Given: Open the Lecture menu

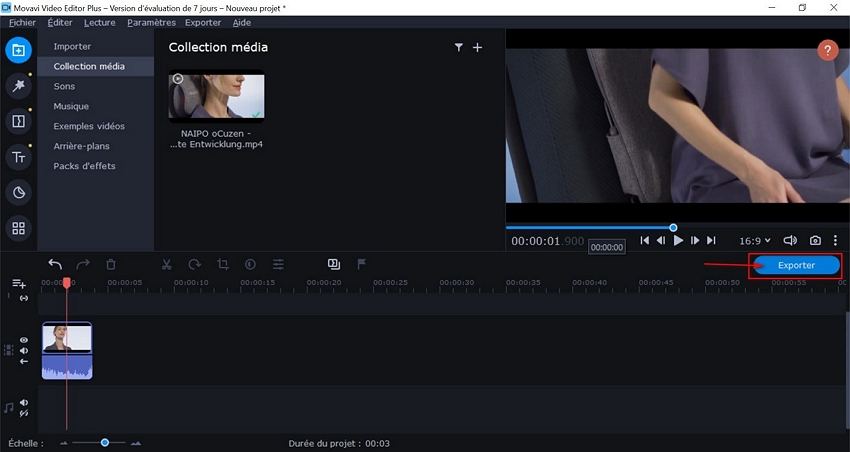Looking at the screenshot, I should pos(100,23).
